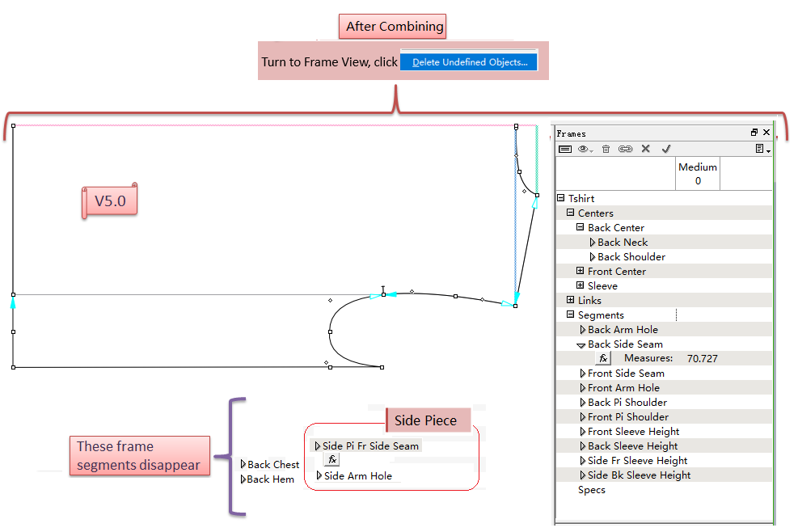
Task: Click the trash delete icon in Frames panel
Action: [x=606, y=149]
